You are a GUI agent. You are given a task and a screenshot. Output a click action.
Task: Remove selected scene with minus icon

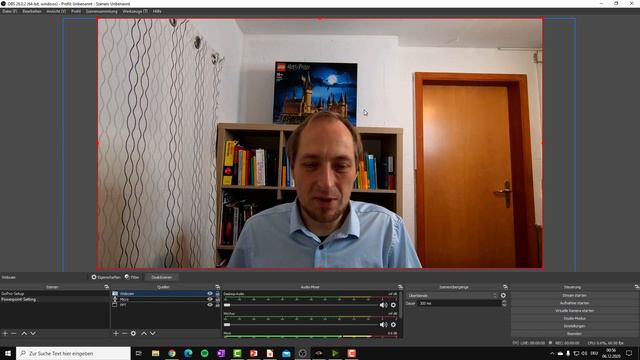(x=14, y=333)
